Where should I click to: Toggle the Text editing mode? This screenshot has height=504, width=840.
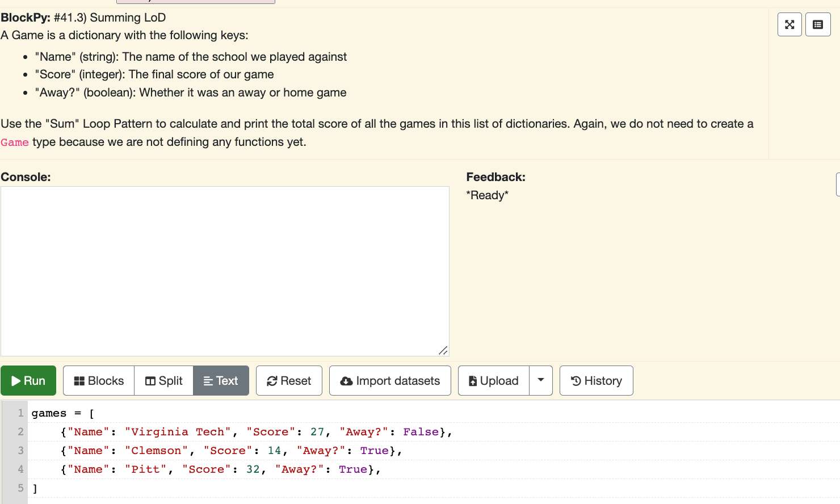[221, 380]
